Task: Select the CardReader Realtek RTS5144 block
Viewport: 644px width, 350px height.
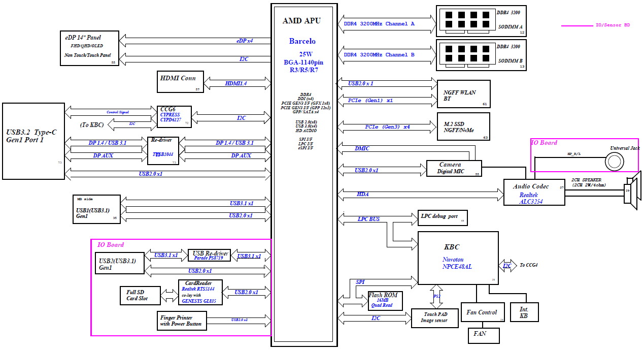Action: tap(200, 293)
